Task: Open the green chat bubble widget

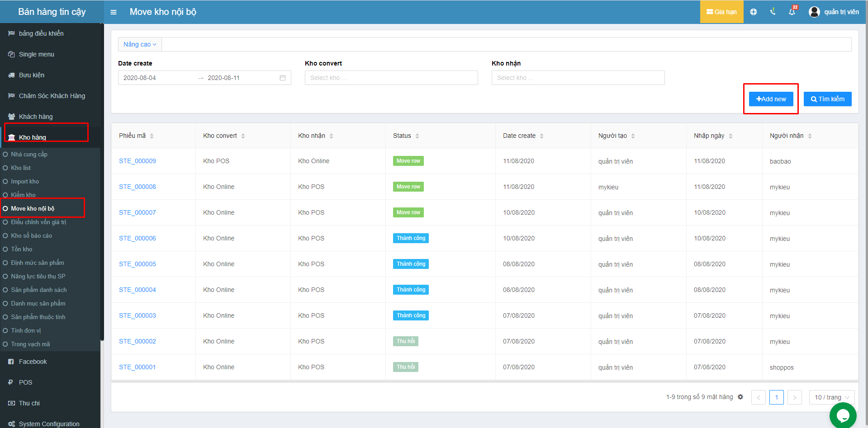Action: click(x=843, y=415)
